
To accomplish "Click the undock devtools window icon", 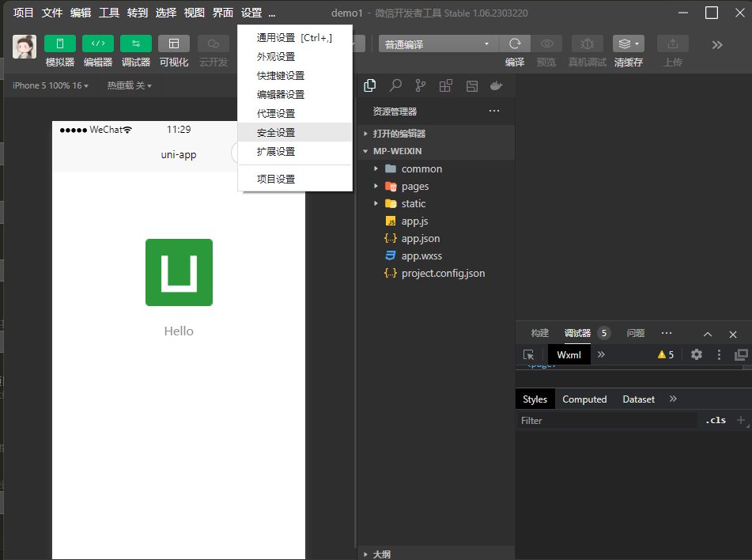I will point(741,354).
